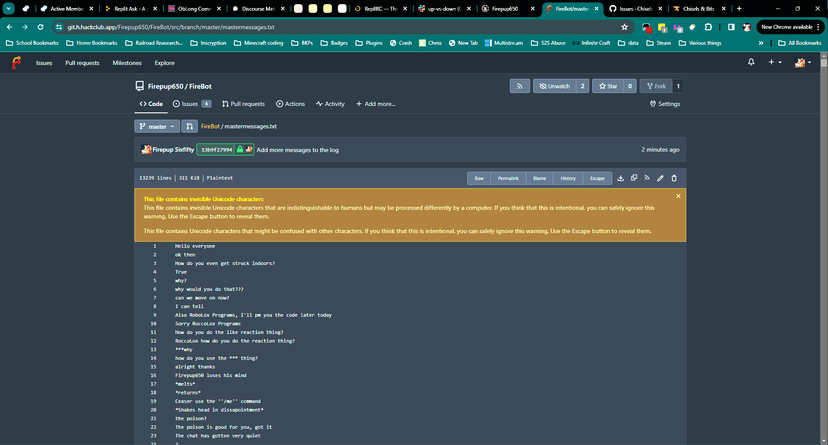This screenshot has width=828, height=445.
Task: Switch to the Issues repository tab
Action: tap(192, 104)
